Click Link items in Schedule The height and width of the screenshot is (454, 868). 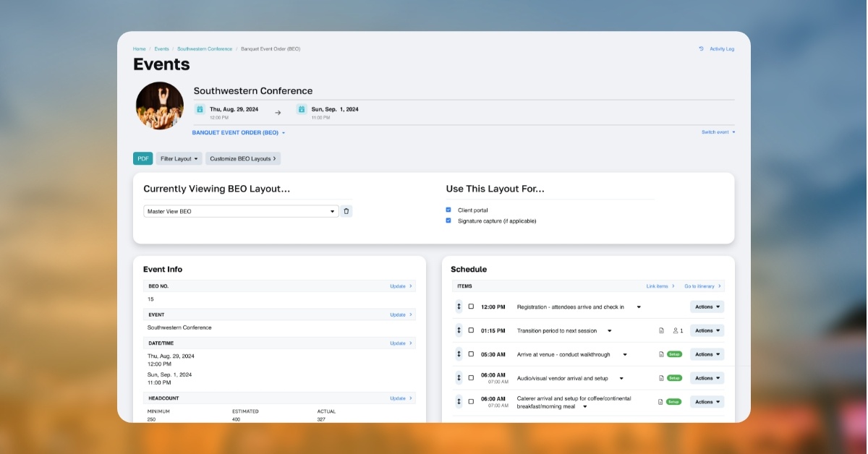tap(660, 286)
